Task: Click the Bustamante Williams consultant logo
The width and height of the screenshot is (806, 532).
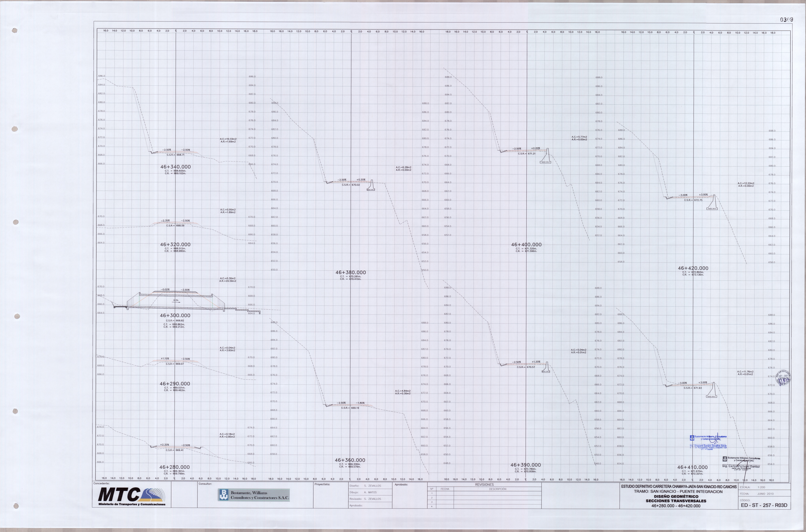Action: tap(254, 495)
